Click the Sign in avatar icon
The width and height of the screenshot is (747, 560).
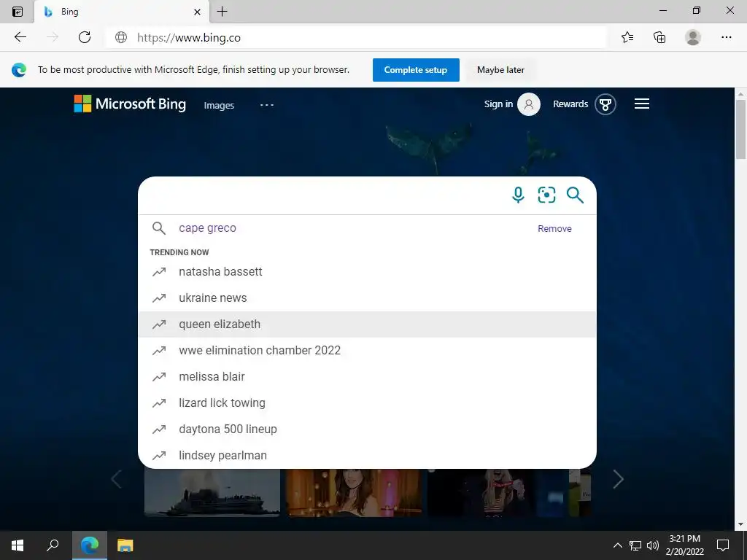pos(528,104)
